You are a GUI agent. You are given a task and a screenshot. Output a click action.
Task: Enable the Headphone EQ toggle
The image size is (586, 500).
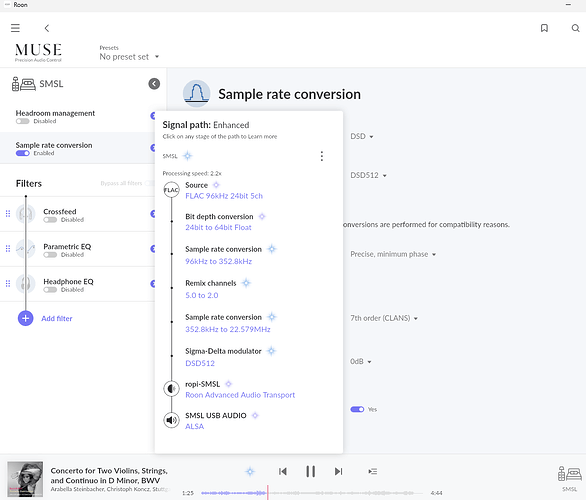50,290
